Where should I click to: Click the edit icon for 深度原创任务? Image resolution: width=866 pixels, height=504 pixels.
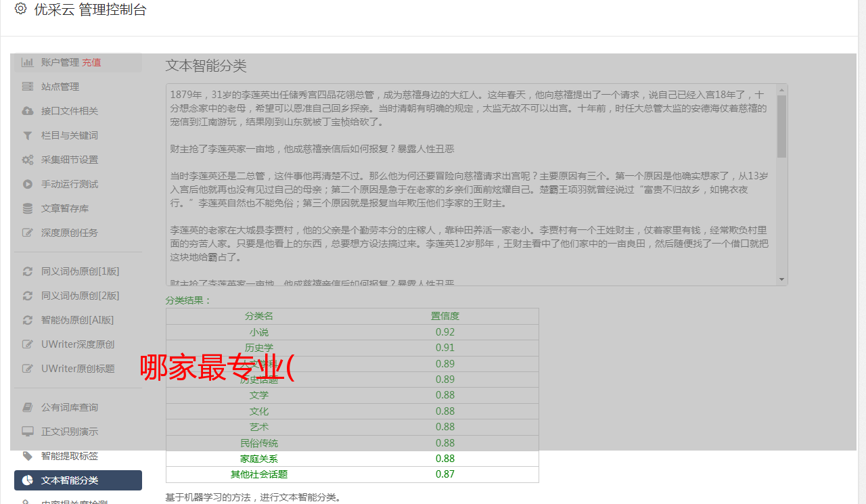point(28,233)
